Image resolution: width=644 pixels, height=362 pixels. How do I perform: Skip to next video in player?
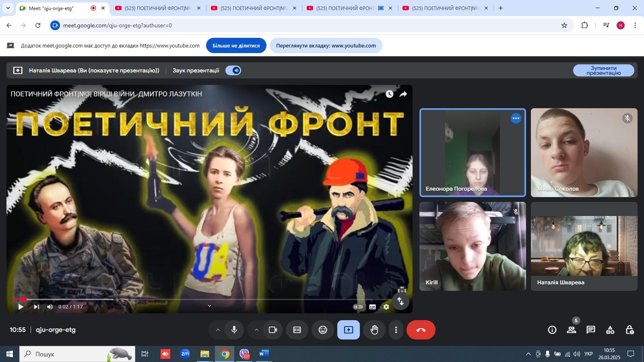pos(36,307)
